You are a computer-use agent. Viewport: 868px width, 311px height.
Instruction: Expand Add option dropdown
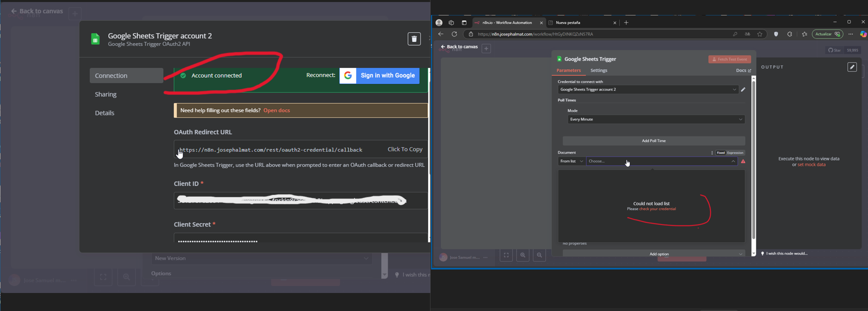click(654, 253)
